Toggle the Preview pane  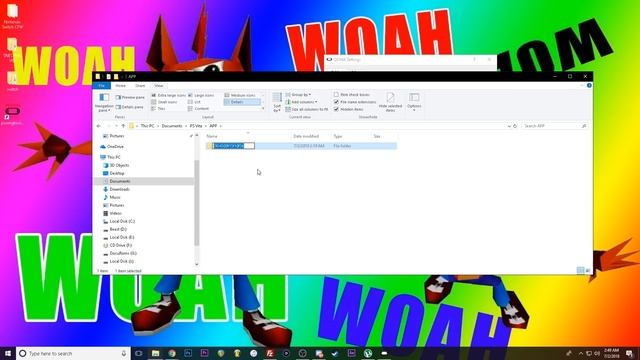(x=130, y=97)
